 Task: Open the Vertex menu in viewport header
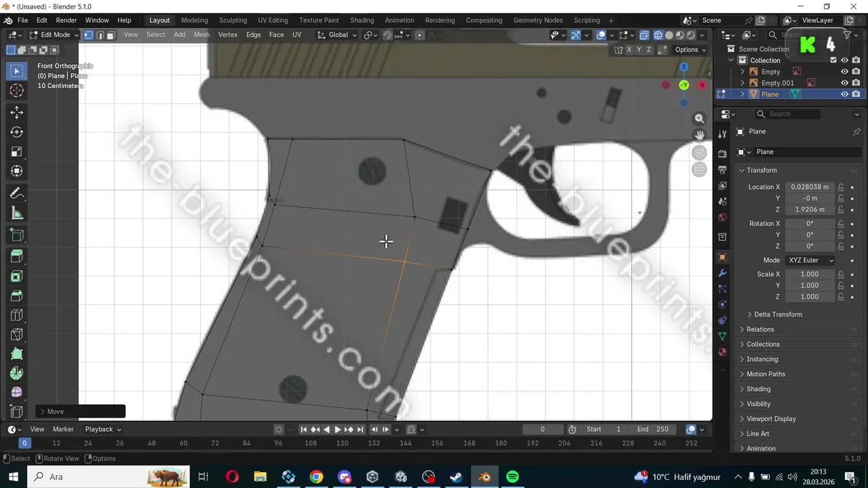[227, 35]
